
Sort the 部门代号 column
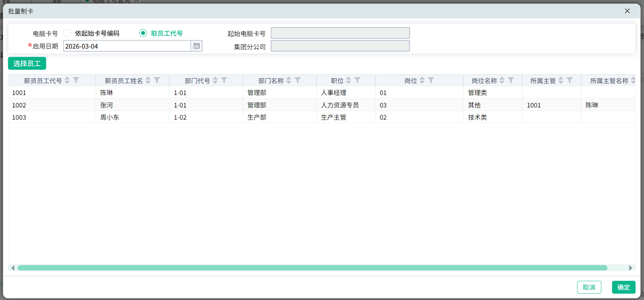[x=215, y=80]
